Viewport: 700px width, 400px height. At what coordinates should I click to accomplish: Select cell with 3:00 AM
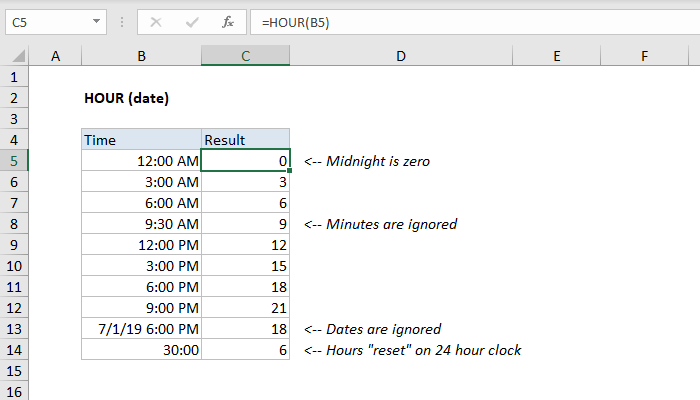click(142, 182)
